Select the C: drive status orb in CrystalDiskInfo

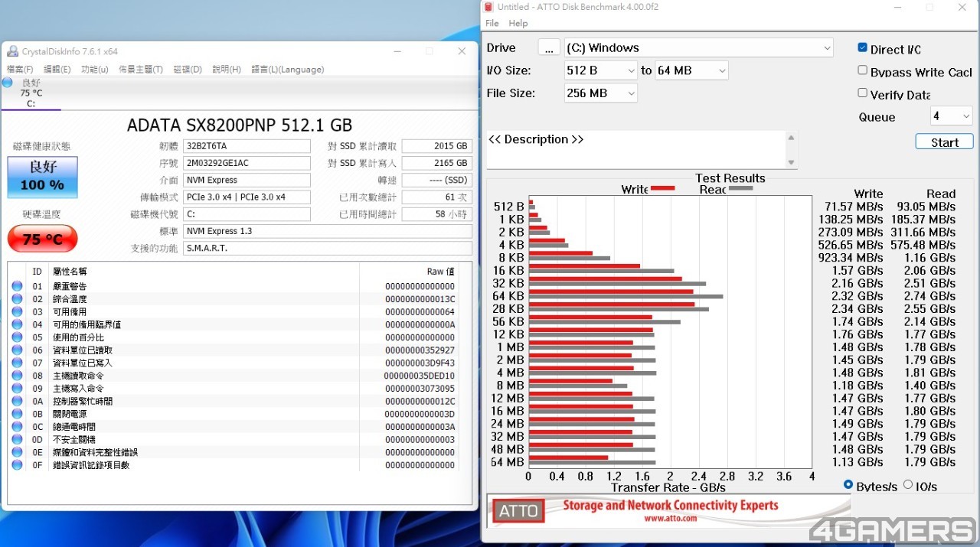point(8,83)
